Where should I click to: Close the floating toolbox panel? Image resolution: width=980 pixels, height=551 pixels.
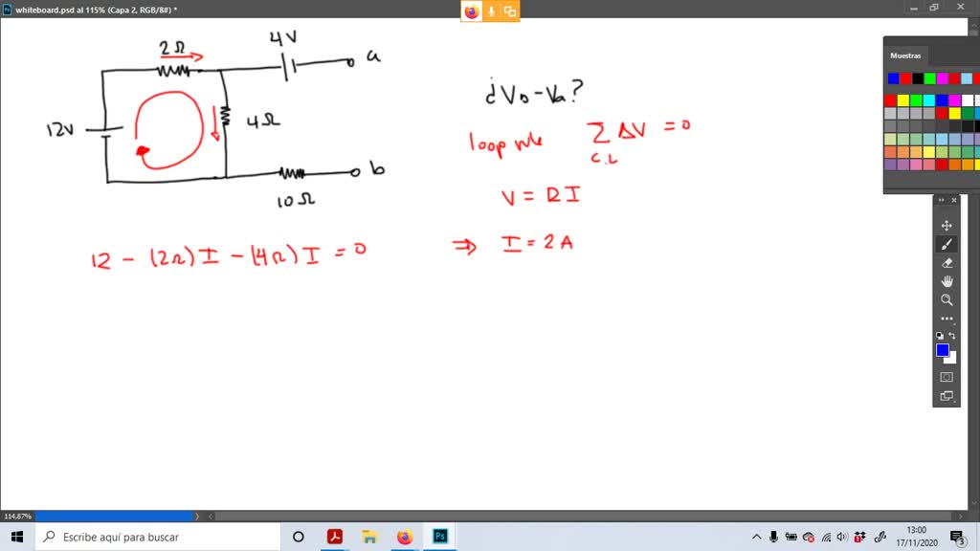(954, 200)
